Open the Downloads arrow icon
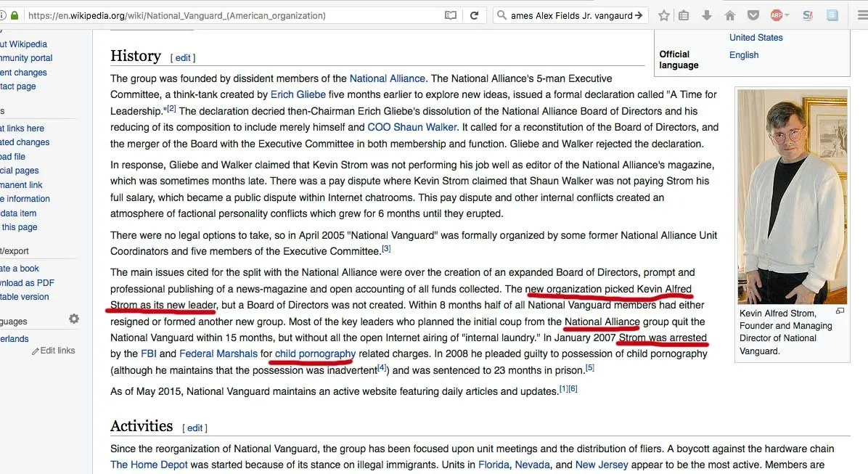This screenshot has width=868, height=474. [707, 15]
